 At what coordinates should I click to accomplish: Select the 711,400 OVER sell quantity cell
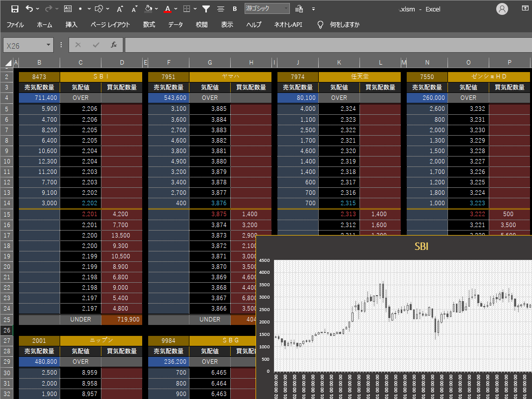coord(39,97)
